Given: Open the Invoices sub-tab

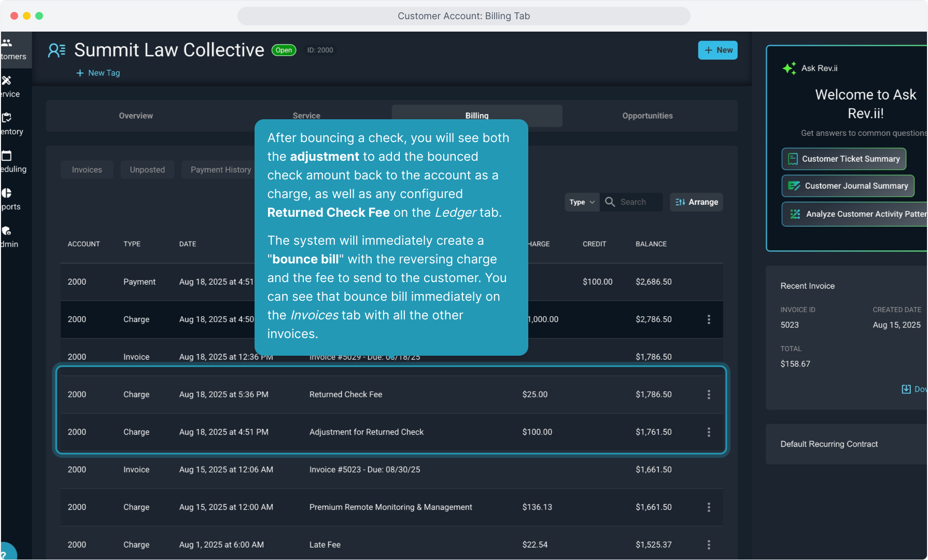Looking at the screenshot, I should [x=87, y=170].
